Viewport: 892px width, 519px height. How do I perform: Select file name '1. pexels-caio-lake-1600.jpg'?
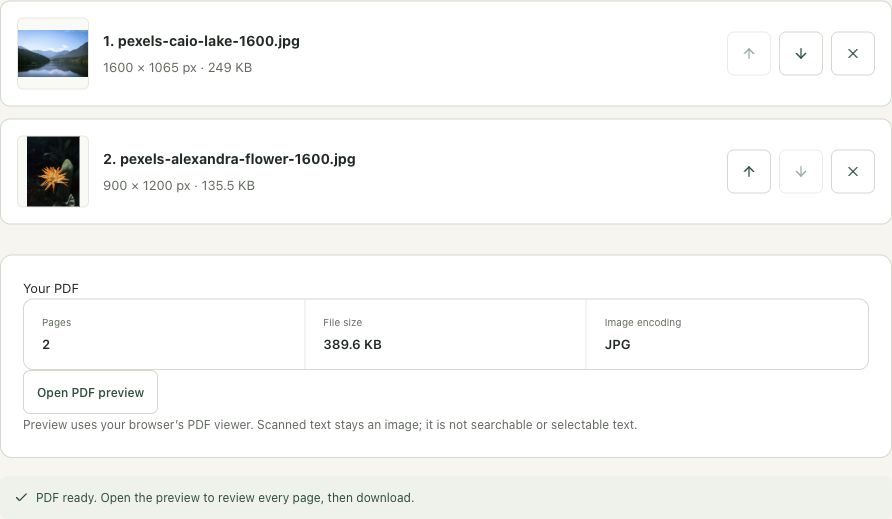(201, 41)
